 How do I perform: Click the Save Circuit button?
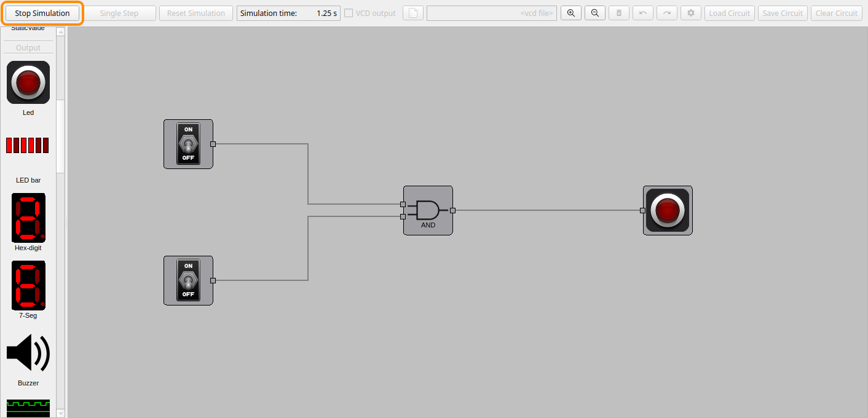tap(783, 14)
